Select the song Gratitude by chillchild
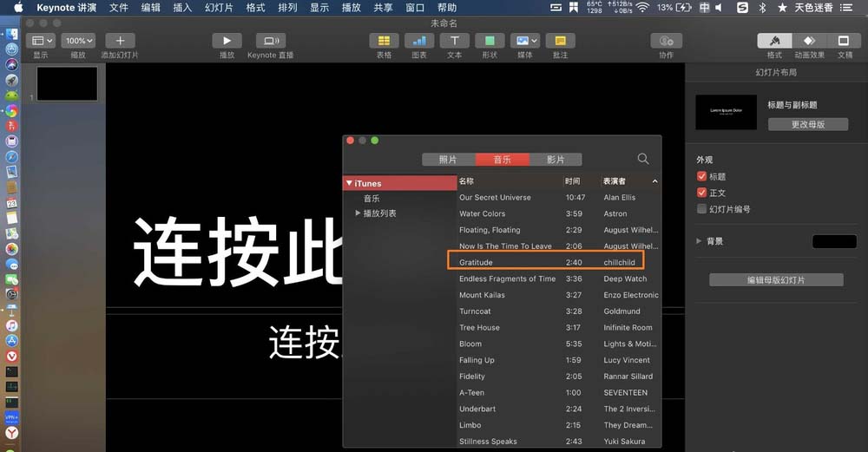868x452 pixels. [559, 262]
